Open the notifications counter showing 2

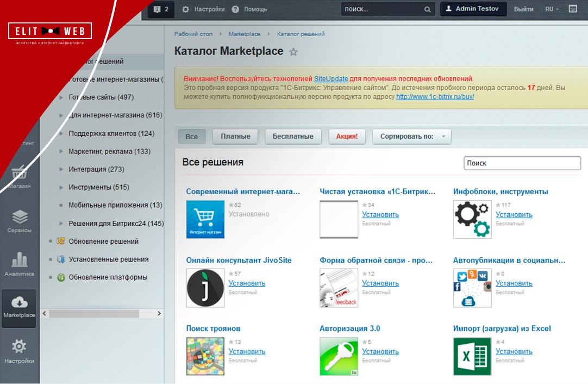tap(161, 9)
